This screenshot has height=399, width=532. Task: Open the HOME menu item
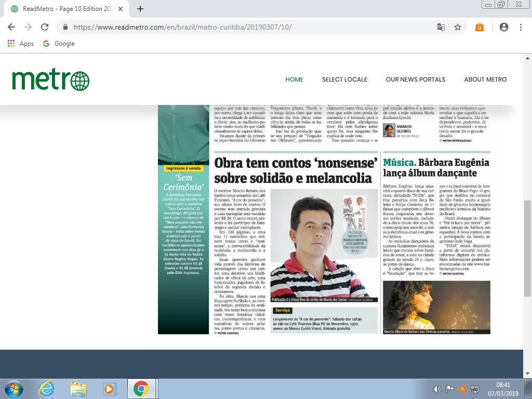point(294,79)
